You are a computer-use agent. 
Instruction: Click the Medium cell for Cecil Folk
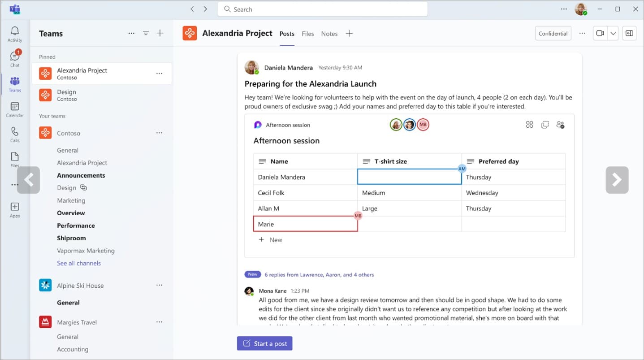409,193
